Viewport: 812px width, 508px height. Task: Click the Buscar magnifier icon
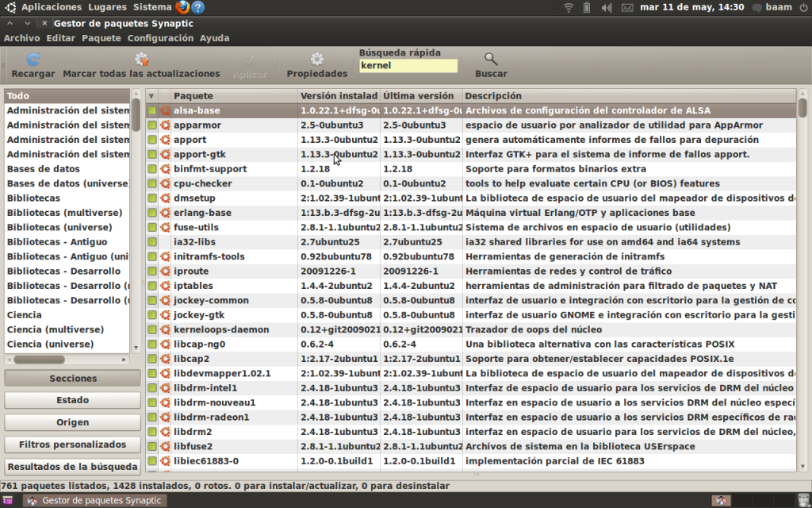tap(491, 59)
